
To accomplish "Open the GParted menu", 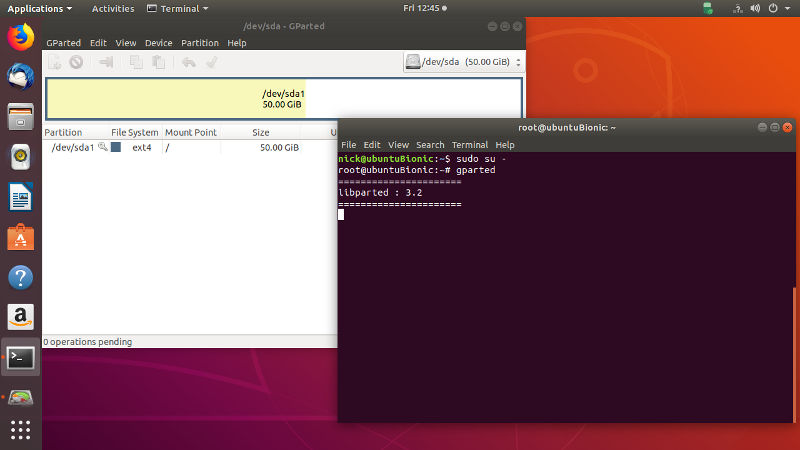I will click(63, 43).
